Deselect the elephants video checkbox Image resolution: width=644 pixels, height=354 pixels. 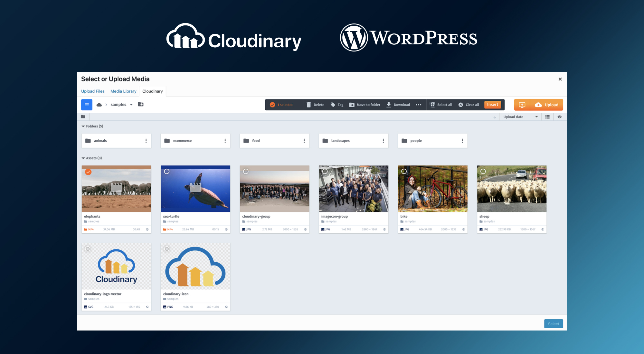pos(88,172)
